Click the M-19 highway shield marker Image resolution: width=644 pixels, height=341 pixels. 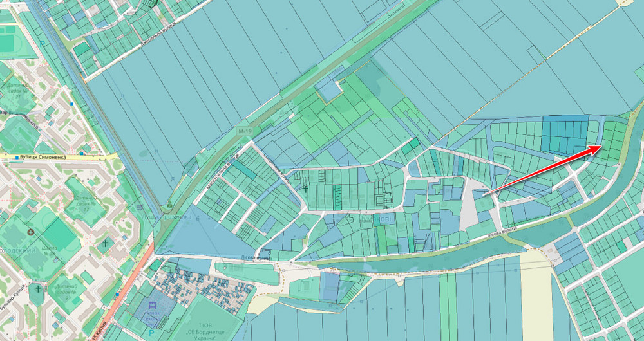[243, 131]
